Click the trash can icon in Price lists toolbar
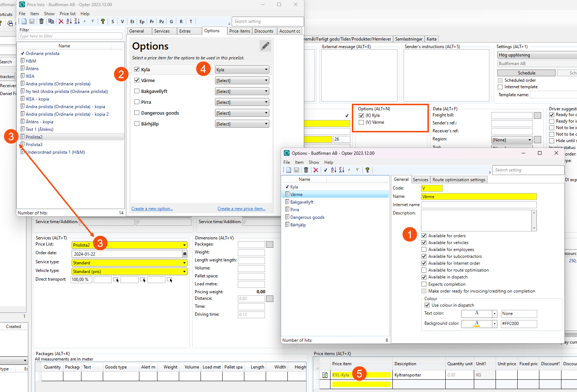The image size is (577, 392). coord(42,21)
